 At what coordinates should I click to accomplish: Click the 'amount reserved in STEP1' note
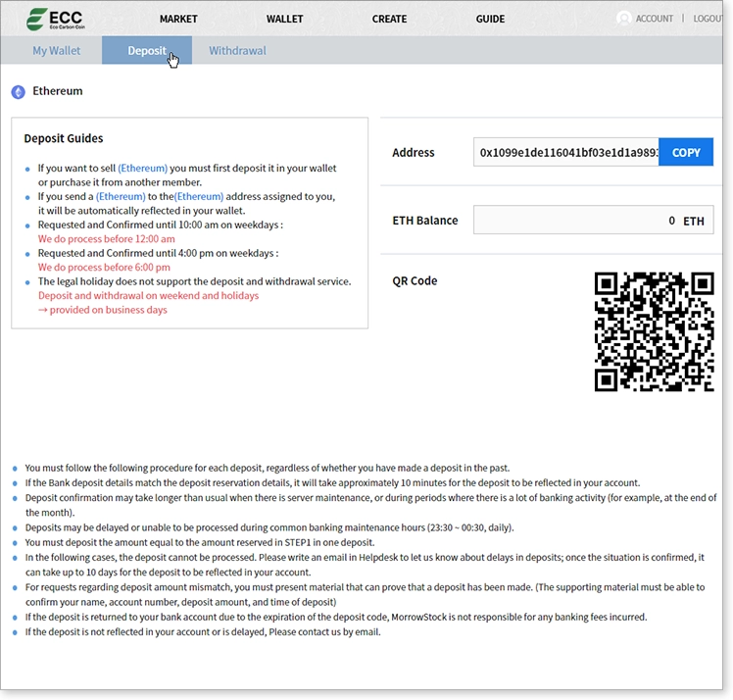click(200, 543)
